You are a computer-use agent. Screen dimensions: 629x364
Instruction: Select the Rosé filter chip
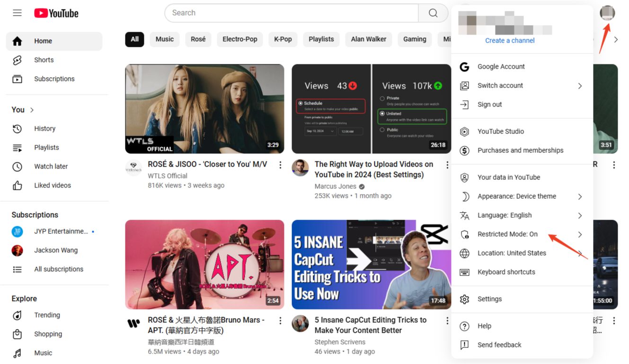[198, 39]
